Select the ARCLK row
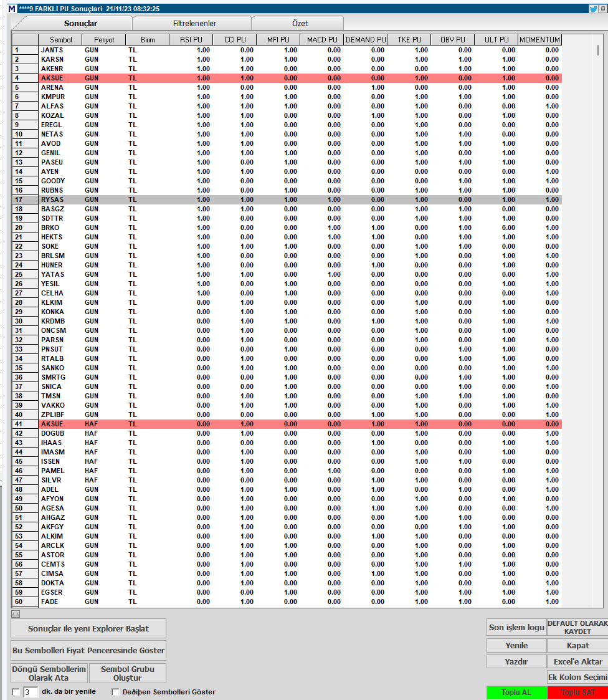 287,545
